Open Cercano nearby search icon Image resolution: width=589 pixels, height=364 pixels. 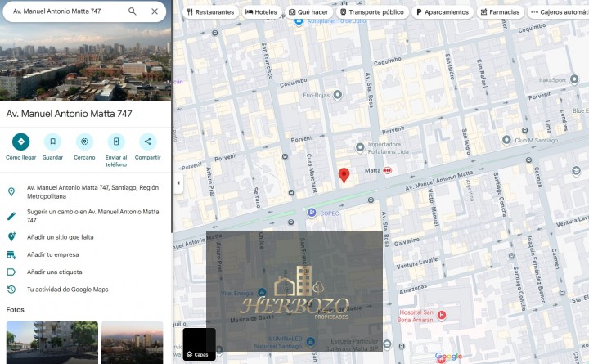pyautogui.click(x=84, y=142)
